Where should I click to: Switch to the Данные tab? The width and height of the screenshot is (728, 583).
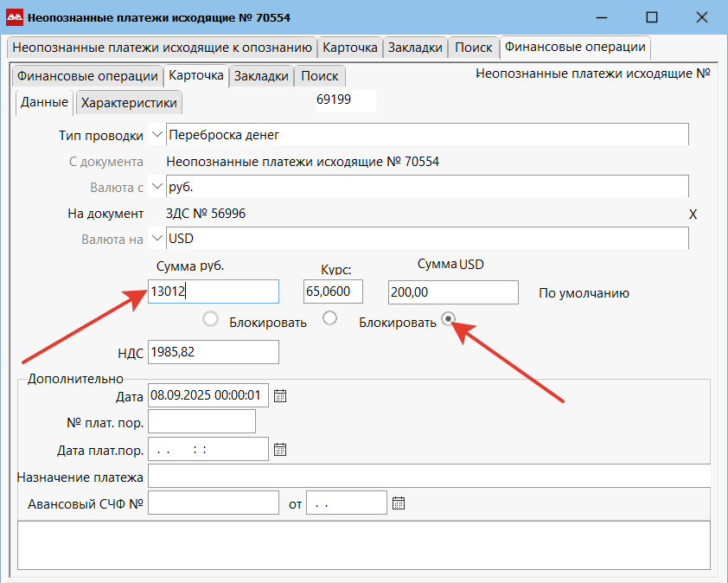(x=44, y=102)
